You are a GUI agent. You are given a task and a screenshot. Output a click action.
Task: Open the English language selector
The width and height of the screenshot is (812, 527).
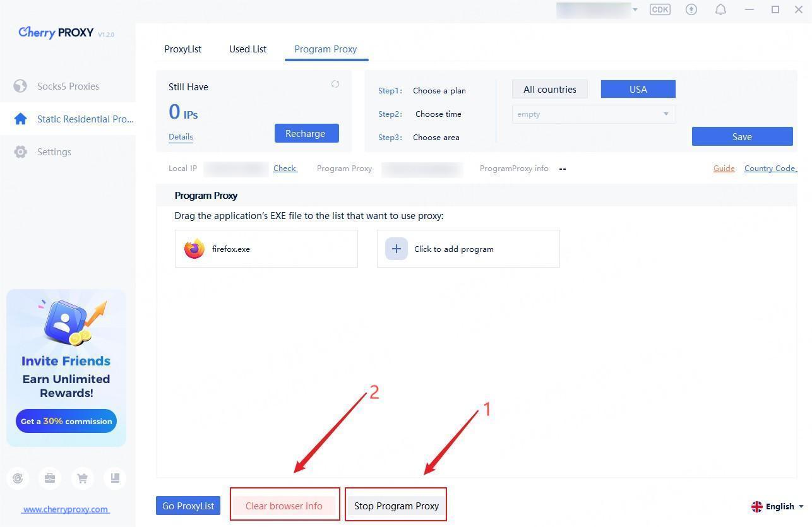coord(777,506)
